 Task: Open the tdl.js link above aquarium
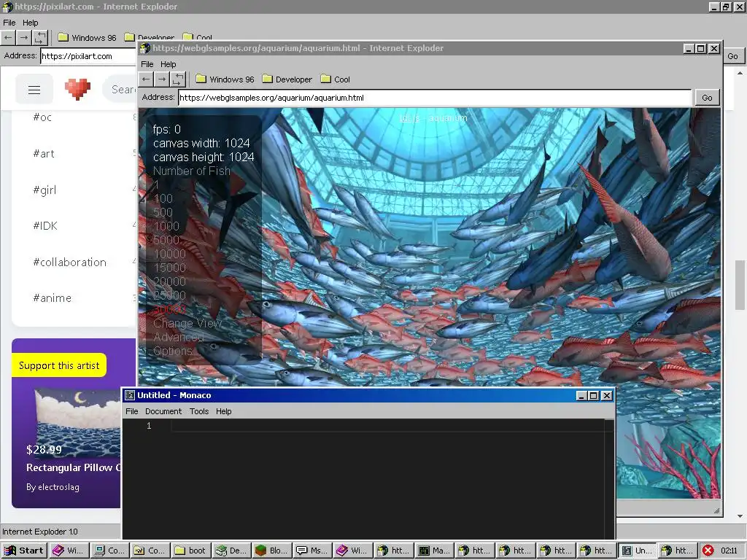pos(410,118)
